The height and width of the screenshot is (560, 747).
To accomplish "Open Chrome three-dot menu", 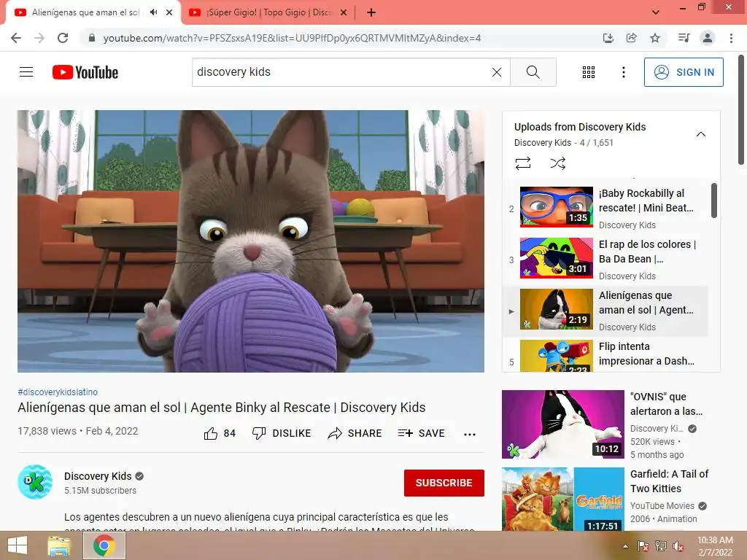I will pyautogui.click(x=731, y=38).
